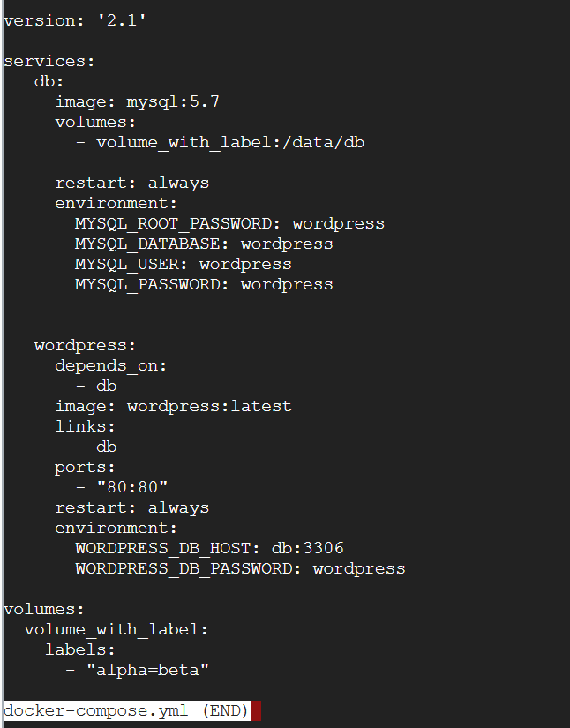Click the MYSQL_PASSWORD line

pyautogui.click(x=204, y=284)
